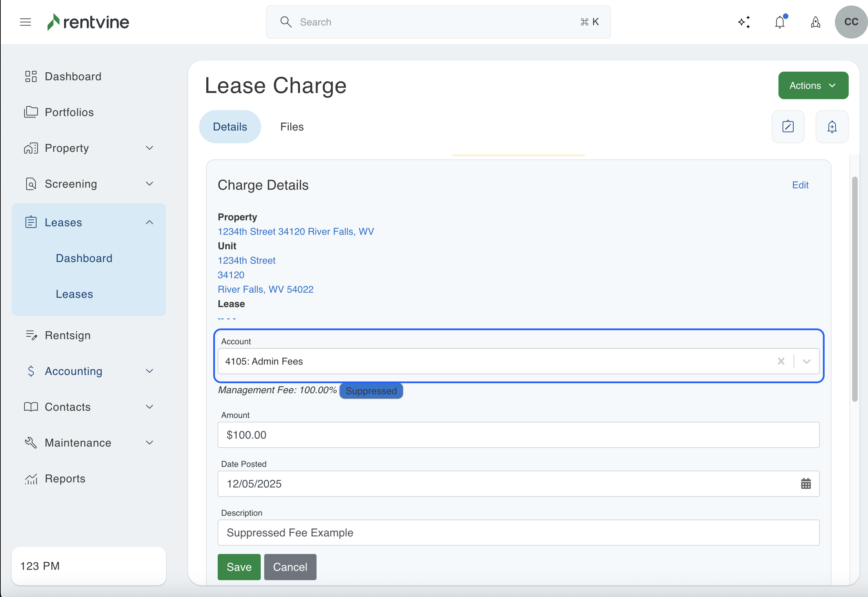The width and height of the screenshot is (868, 597).
Task: Expand the Account dropdown arrow
Action: pyautogui.click(x=806, y=362)
